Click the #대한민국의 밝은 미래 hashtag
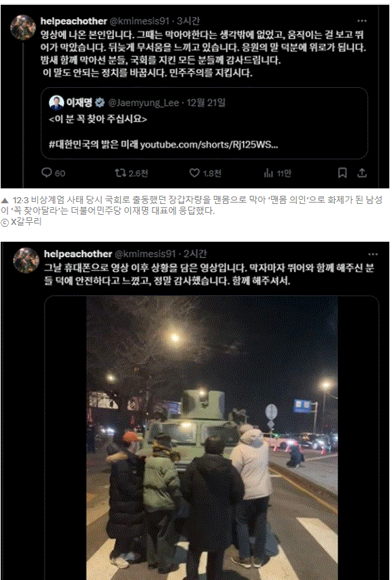This screenshot has height=580, width=392. 94,144
